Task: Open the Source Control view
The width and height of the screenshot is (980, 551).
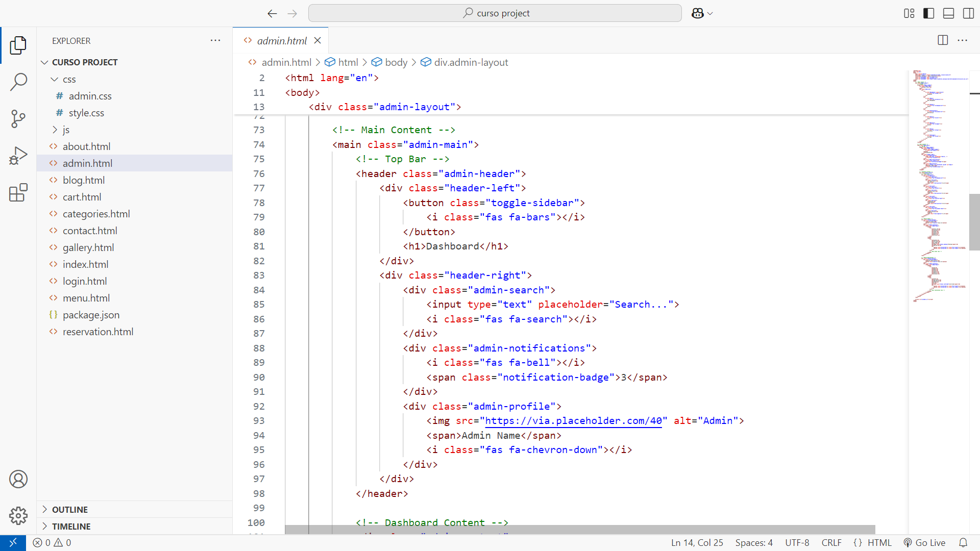Action: [x=18, y=119]
